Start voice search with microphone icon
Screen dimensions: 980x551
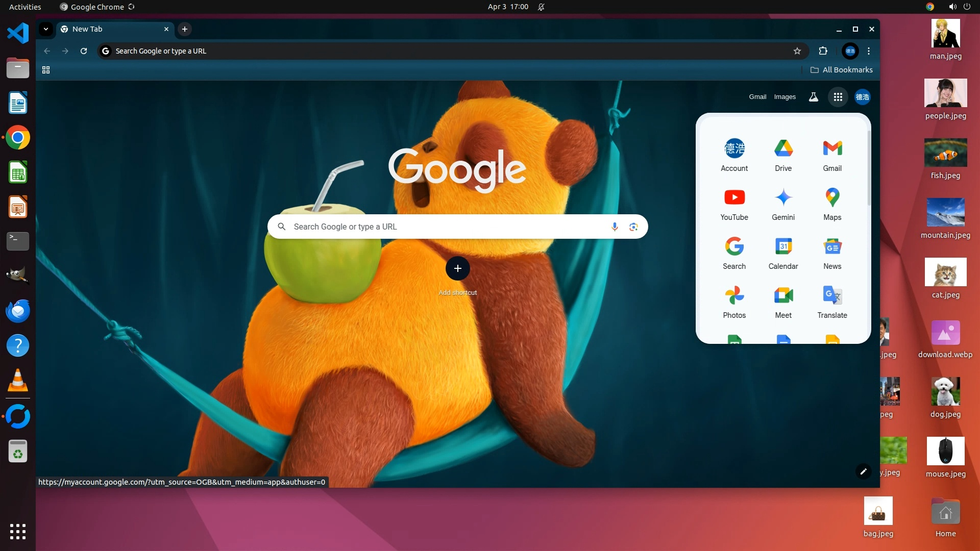tap(615, 227)
